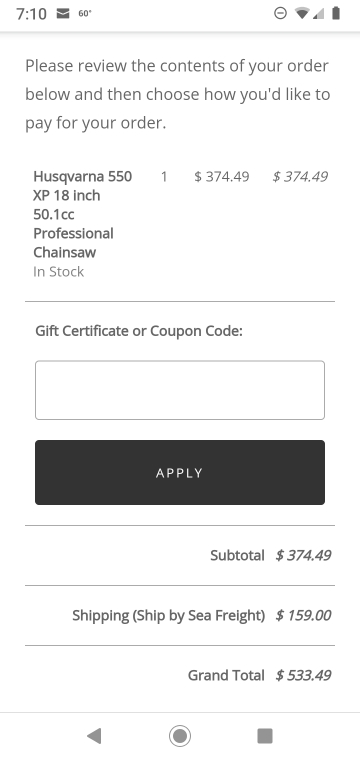Tap the item quantity 1
This screenshot has width=360, height=760.
[x=164, y=177]
